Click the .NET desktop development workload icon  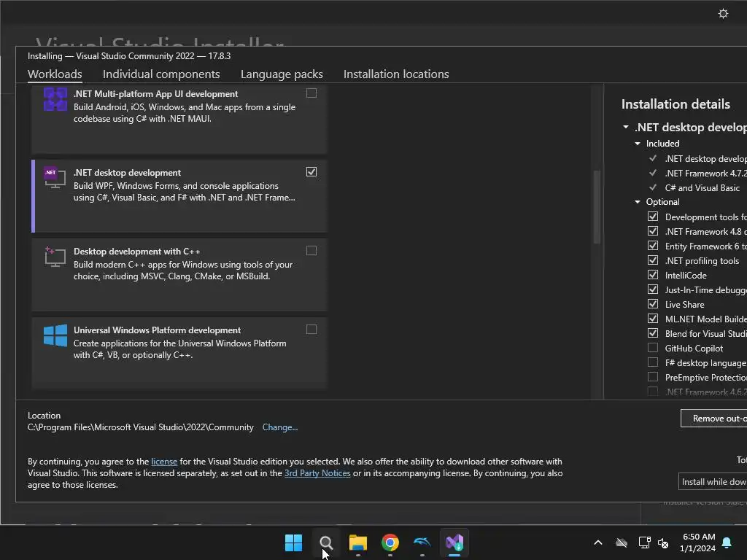tap(55, 178)
